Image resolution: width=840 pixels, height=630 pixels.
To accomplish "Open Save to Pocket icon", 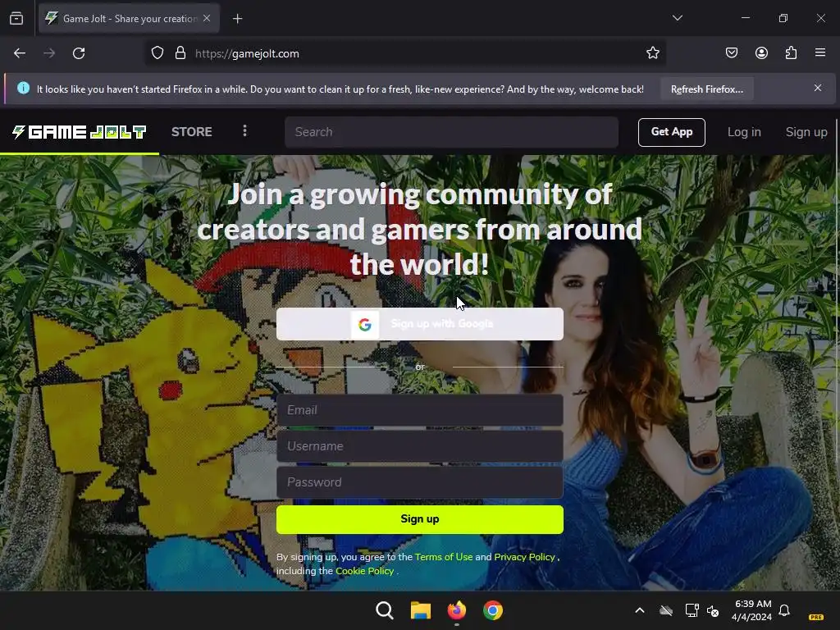I will [x=731, y=53].
